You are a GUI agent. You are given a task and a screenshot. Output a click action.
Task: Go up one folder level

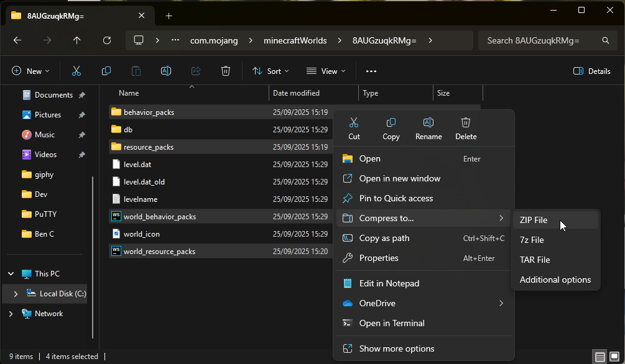coord(77,40)
